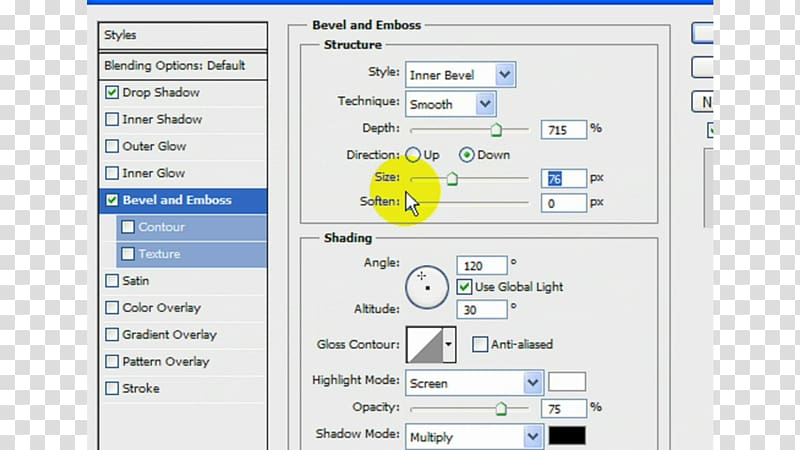This screenshot has width=800, height=450.
Task: Click the black Shadow color swatch
Action: coord(567,436)
